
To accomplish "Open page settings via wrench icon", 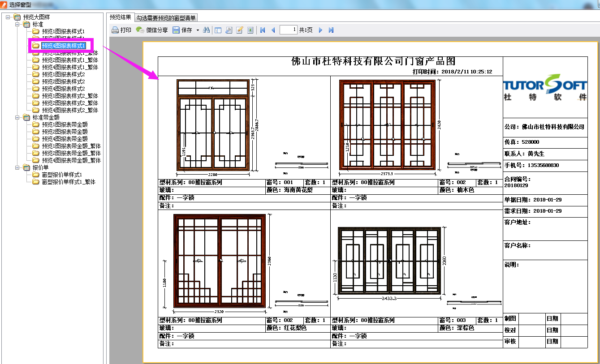I will [x=229, y=30].
